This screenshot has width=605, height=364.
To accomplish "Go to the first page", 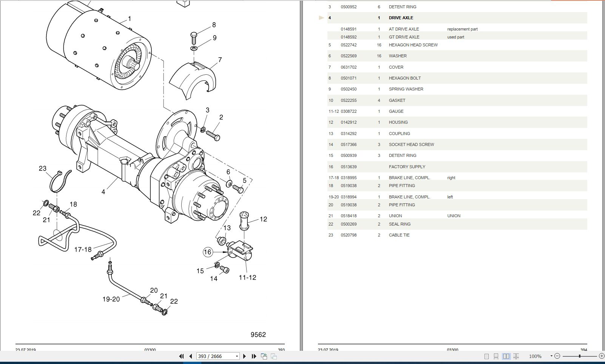I will tap(181, 356).
